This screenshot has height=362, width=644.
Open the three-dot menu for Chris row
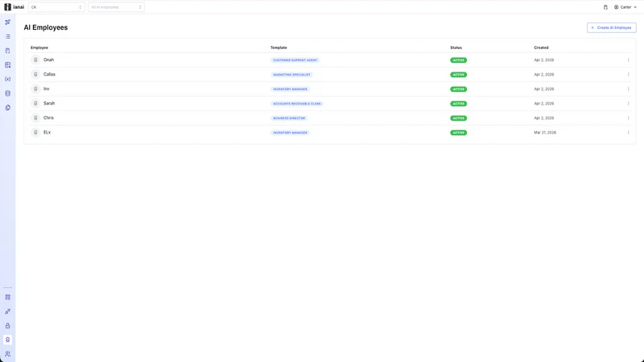pyautogui.click(x=628, y=117)
